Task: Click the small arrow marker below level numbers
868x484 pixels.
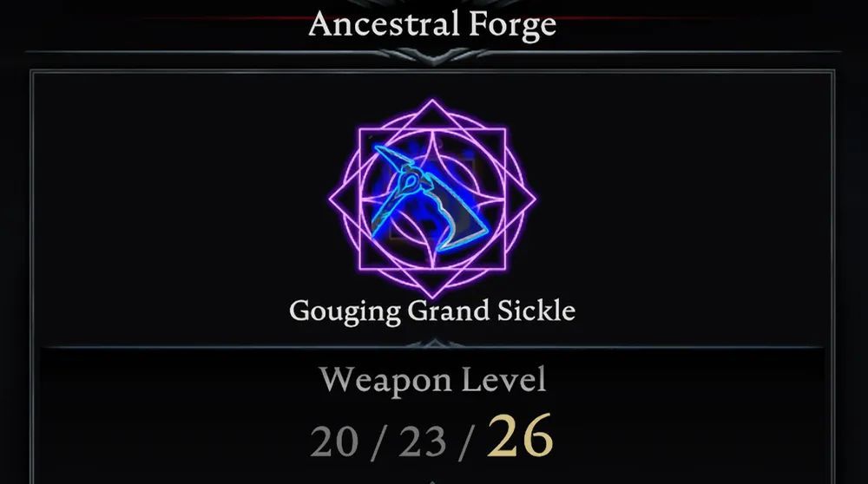Action: coord(433,481)
